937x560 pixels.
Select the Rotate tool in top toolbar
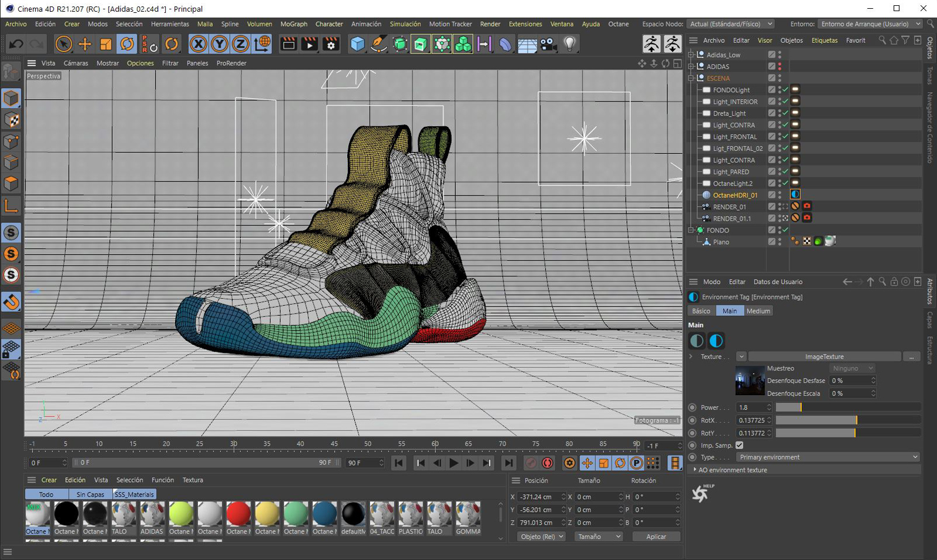(127, 44)
